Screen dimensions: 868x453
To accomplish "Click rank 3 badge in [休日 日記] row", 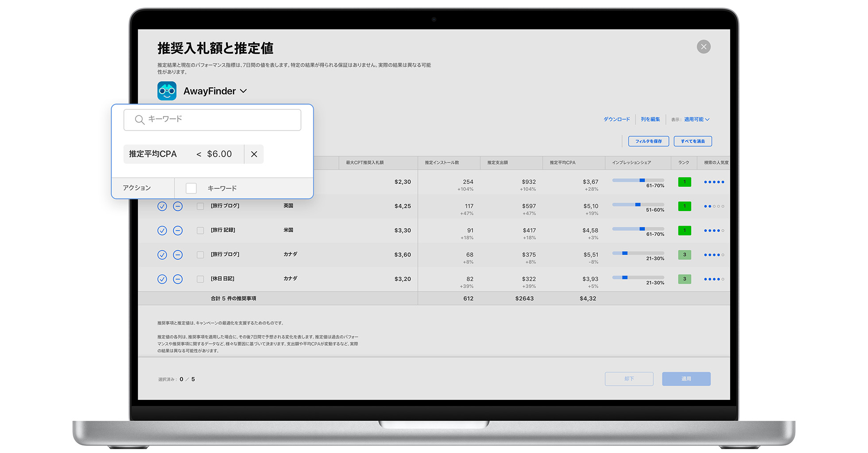I will pos(684,279).
